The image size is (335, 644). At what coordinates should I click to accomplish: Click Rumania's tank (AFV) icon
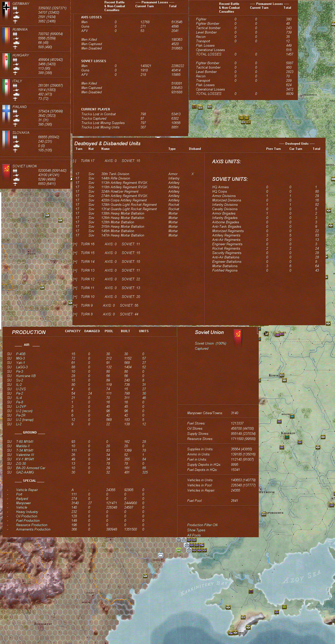pos(16,43)
